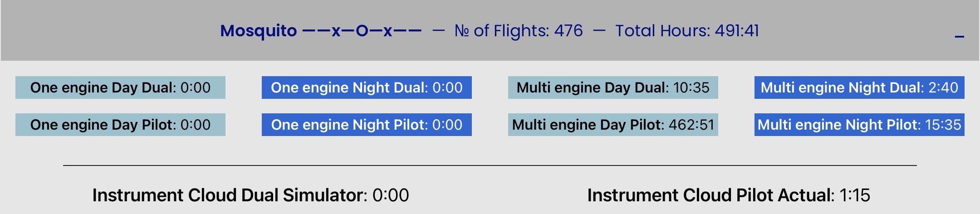
Task: Click the dash between Flights and Total Hours
Action: coord(599,31)
